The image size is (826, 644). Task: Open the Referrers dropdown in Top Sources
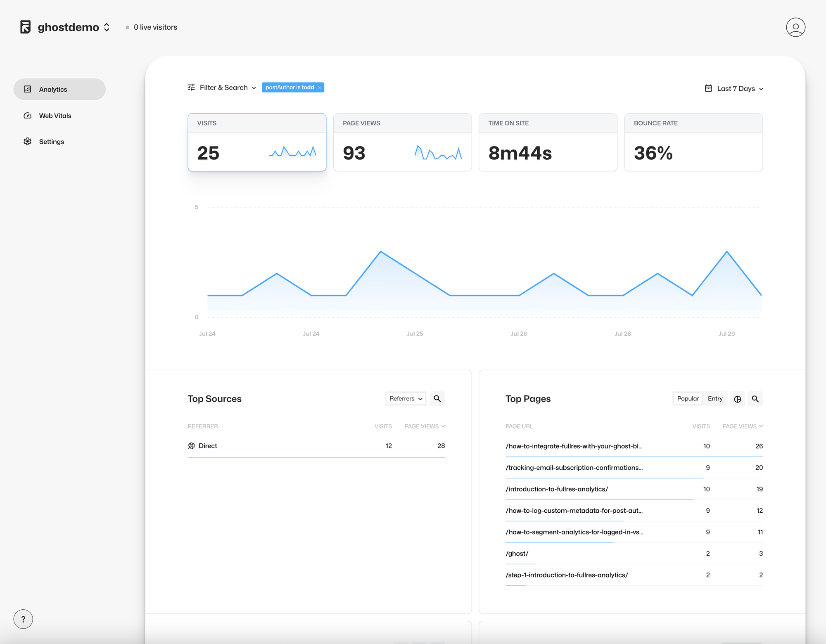pyautogui.click(x=406, y=399)
